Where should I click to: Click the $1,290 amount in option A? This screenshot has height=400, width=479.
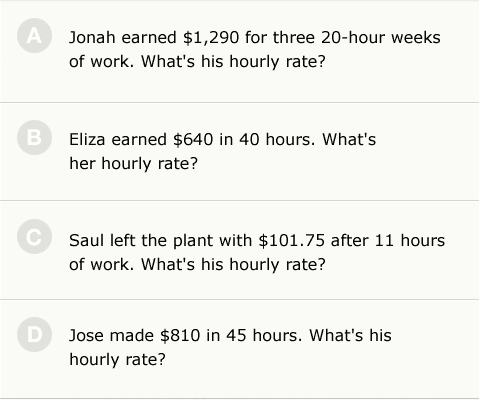click(211, 38)
